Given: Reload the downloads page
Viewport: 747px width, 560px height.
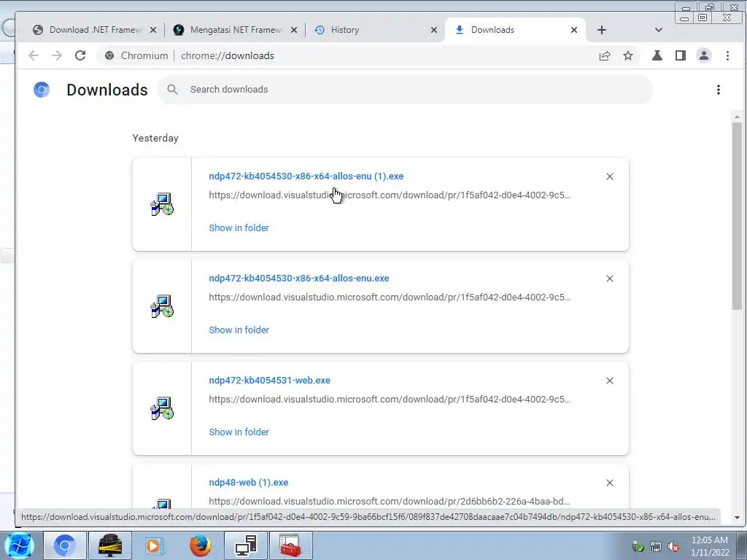Looking at the screenshot, I should pos(80,55).
